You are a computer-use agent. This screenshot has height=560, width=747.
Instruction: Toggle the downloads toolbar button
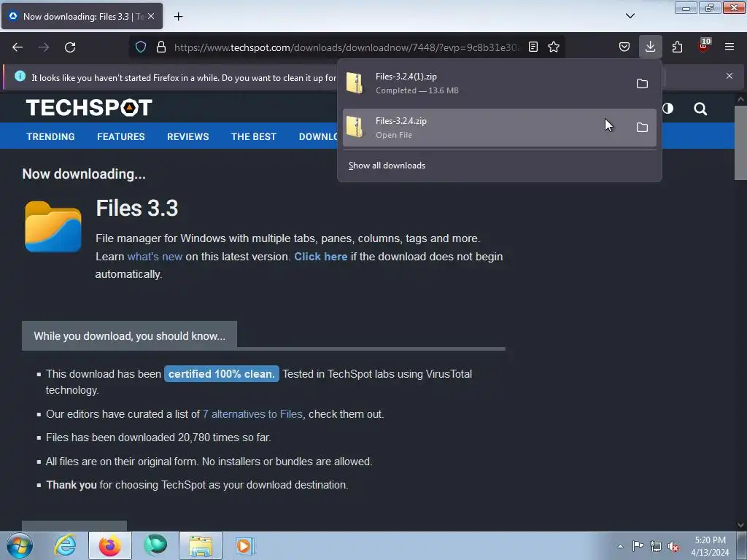point(650,47)
